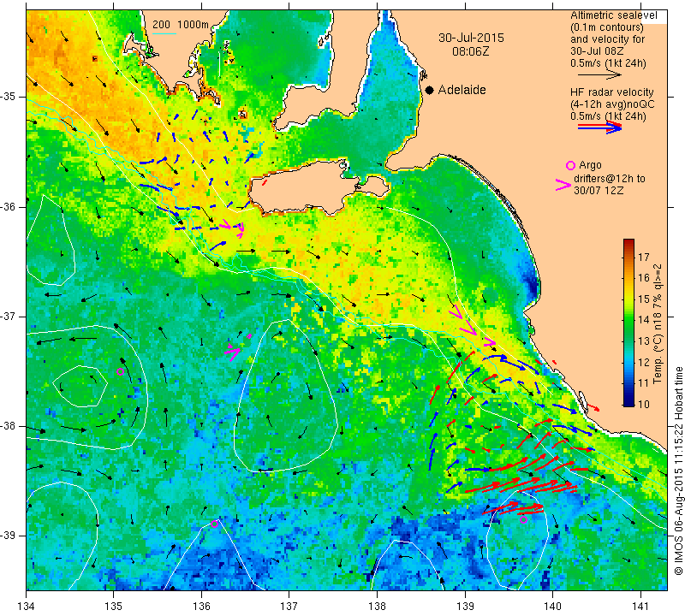Click the 140 longitude axis label
Image resolution: width=685 pixels, height=616 pixels.
[552, 606]
